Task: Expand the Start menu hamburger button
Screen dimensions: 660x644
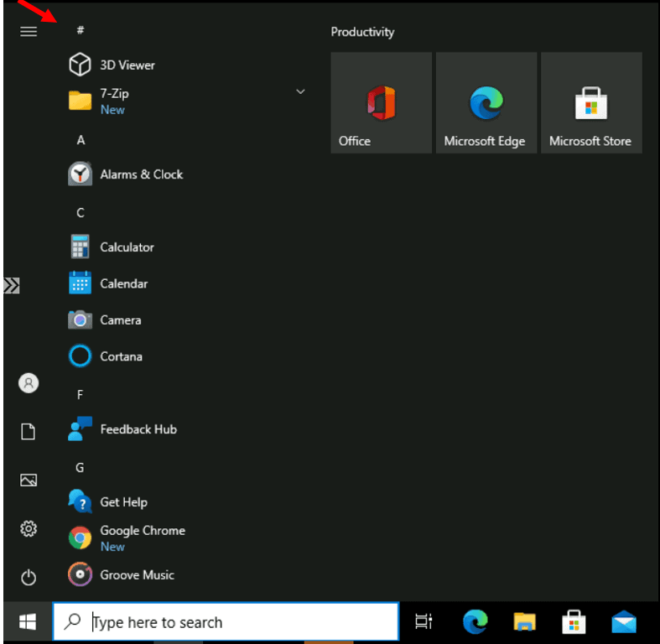Action: pyautogui.click(x=29, y=32)
